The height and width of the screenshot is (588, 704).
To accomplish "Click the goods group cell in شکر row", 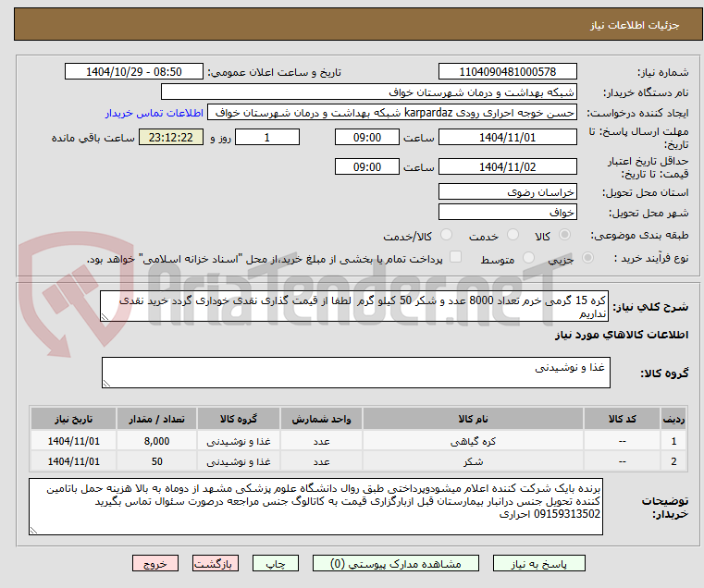I will [x=239, y=461].
